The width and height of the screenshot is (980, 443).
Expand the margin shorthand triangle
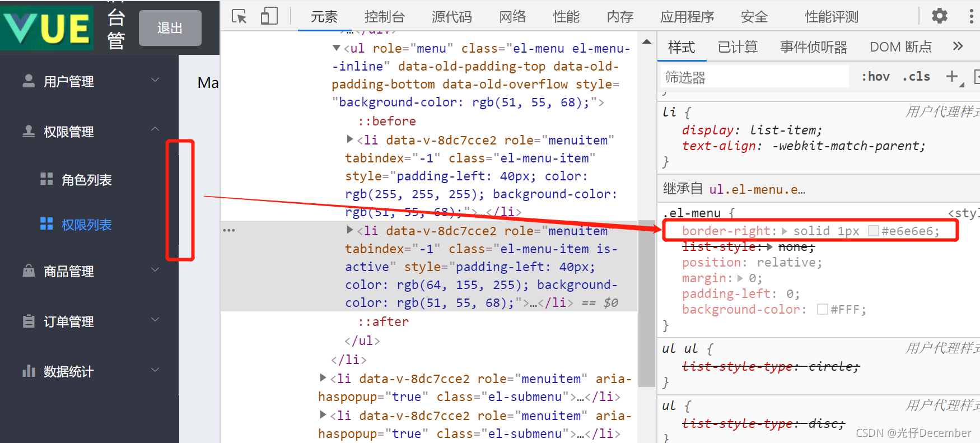point(740,278)
